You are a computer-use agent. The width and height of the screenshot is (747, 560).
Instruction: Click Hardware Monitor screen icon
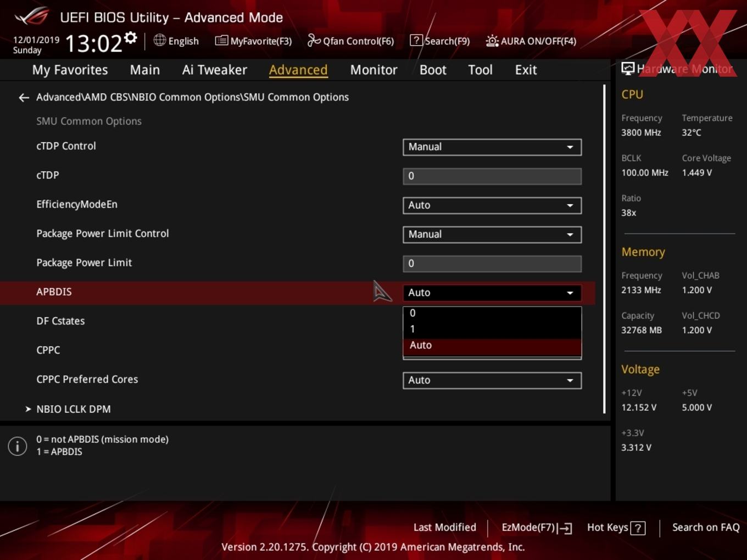coord(628,69)
